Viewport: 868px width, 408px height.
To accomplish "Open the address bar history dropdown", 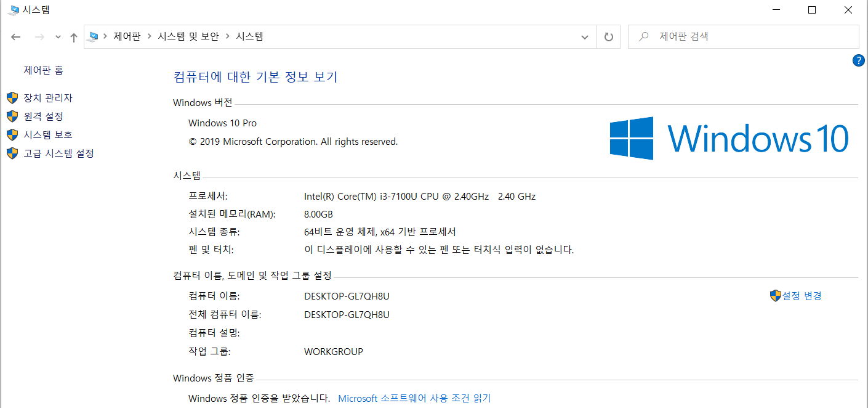I will point(585,37).
